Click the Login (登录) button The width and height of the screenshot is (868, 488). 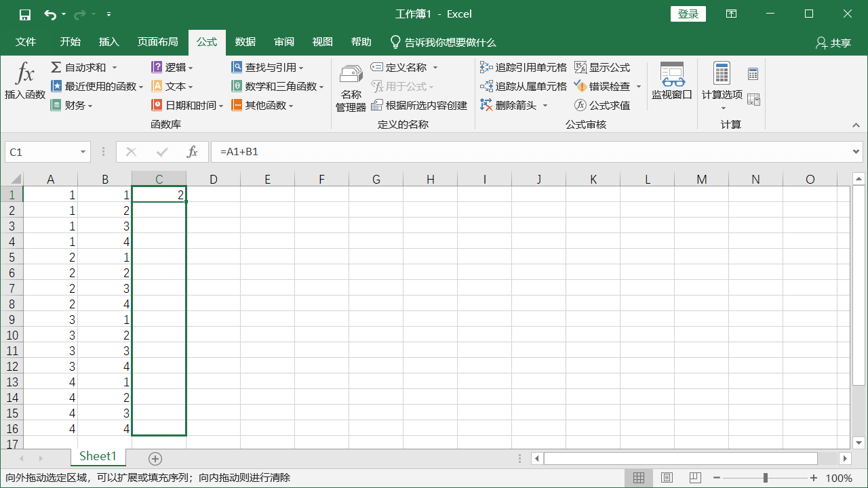tap(688, 14)
